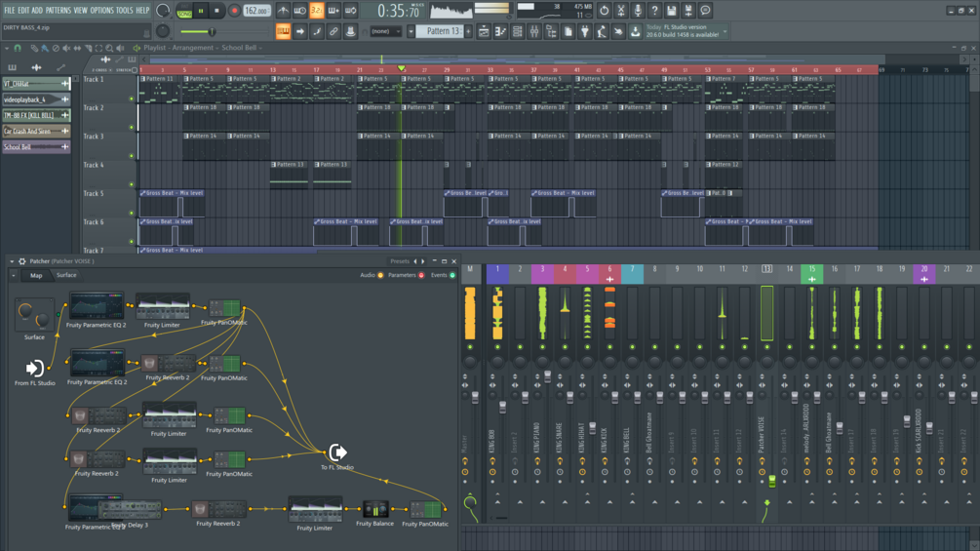980x551 pixels.
Task: Click the metronome button
Action: point(283,11)
